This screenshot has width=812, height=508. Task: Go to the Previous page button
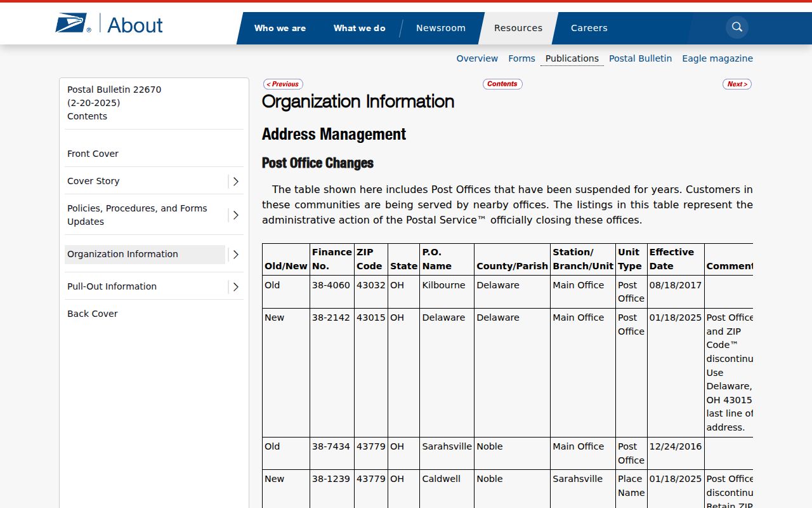tap(283, 84)
